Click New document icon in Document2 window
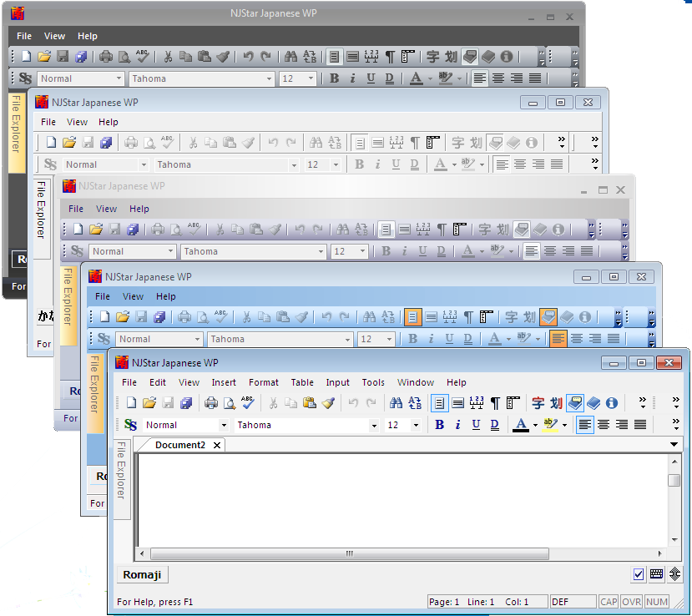Screen dimensions: 692x616 [131, 402]
